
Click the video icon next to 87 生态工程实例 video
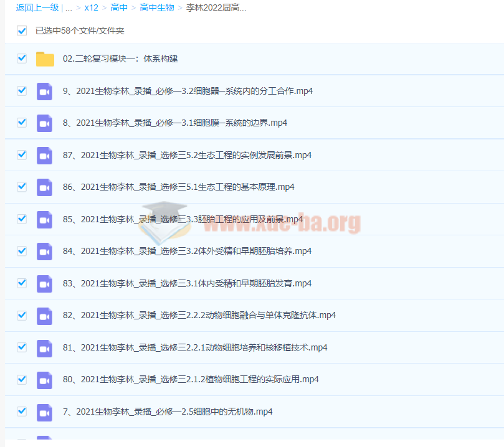44,155
